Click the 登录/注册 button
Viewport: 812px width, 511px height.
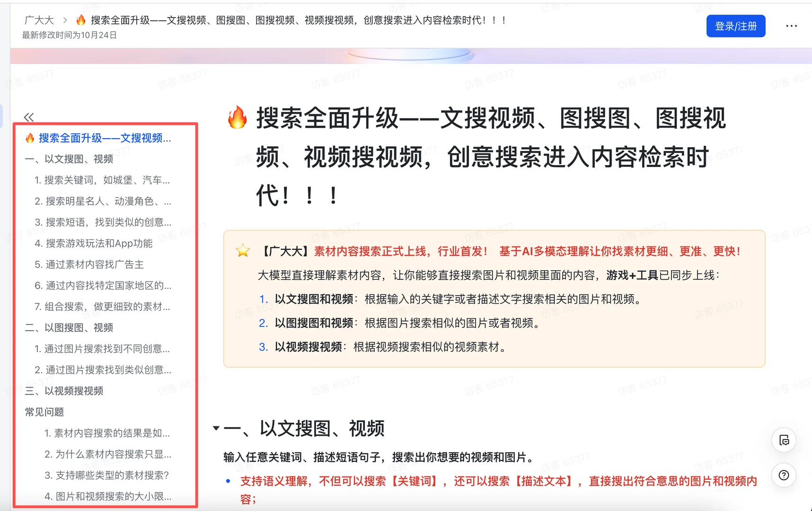click(735, 26)
